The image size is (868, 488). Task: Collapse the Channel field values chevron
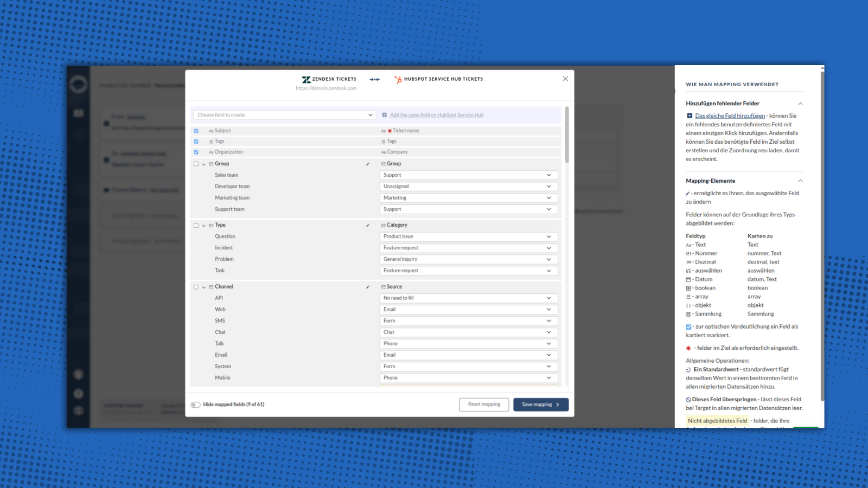[x=204, y=287]
